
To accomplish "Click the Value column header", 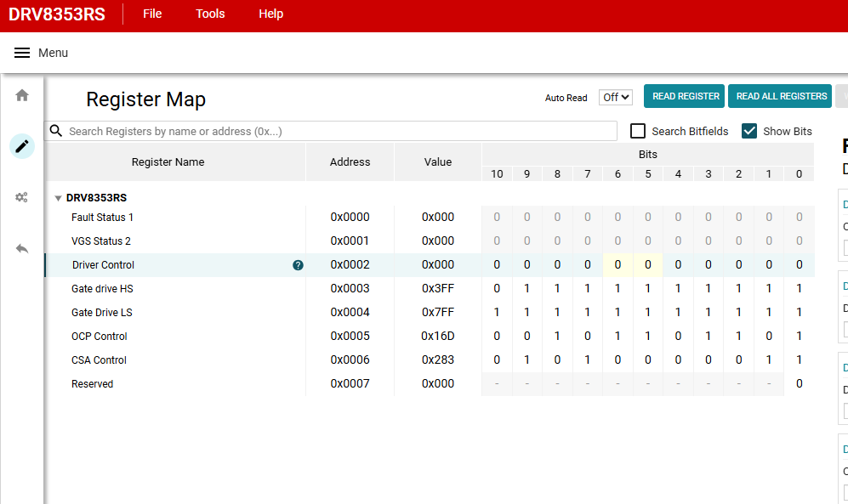I will click(x=438, y=162).
